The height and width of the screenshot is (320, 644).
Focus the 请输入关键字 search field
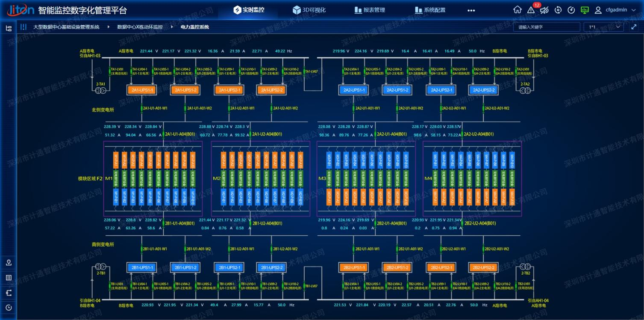coord(547,27)
